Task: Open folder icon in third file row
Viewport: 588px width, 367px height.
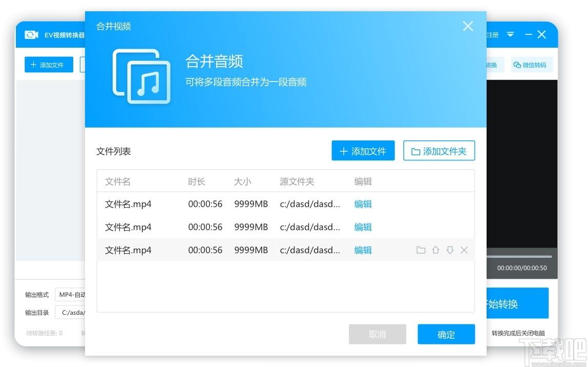Action: point(421,250)
